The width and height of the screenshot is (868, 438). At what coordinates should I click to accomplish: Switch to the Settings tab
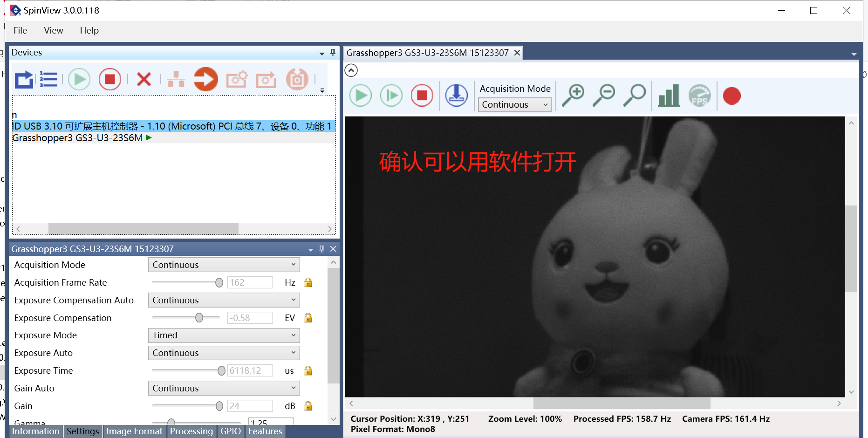[82, 431]
